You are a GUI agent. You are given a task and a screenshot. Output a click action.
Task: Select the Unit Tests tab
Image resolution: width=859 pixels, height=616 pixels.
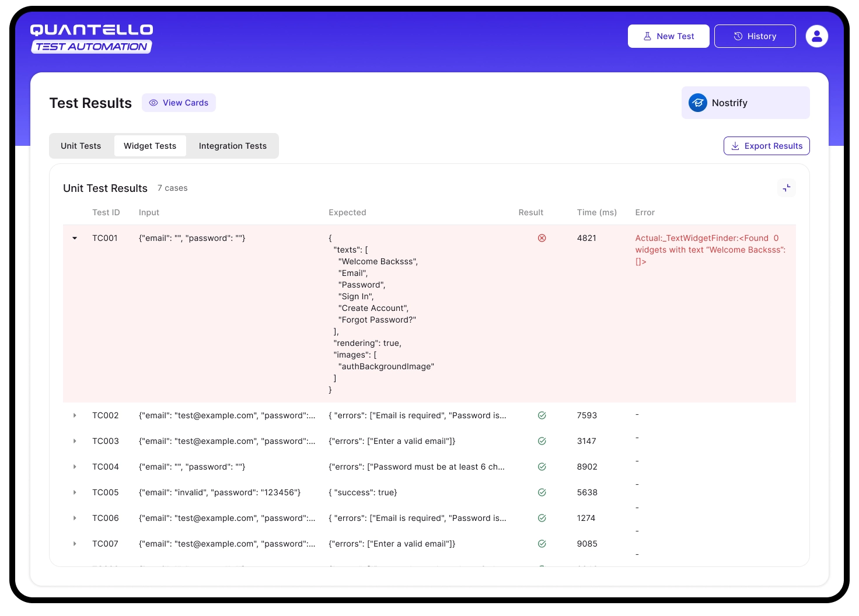point(81,146)
